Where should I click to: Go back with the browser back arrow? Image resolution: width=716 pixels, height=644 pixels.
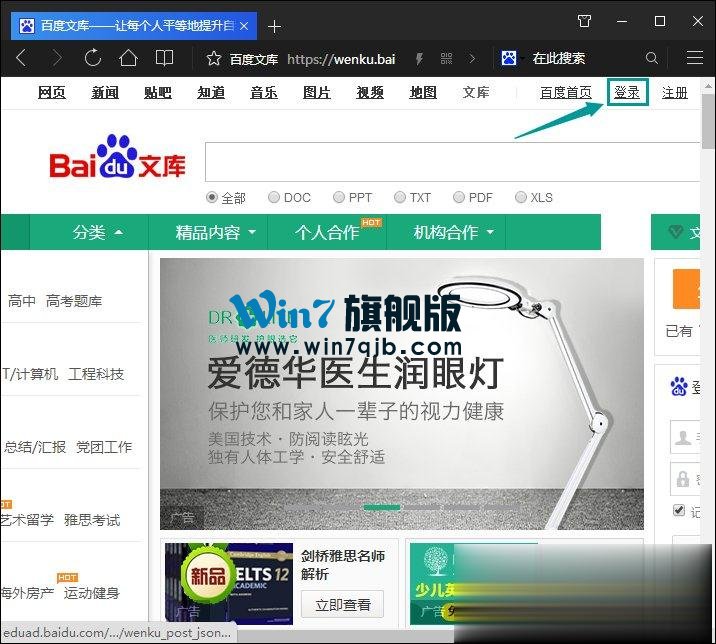[x=21, y=58]
